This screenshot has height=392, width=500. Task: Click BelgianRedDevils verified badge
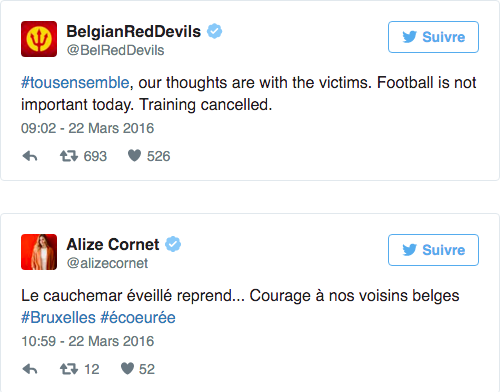click(214, 31)
